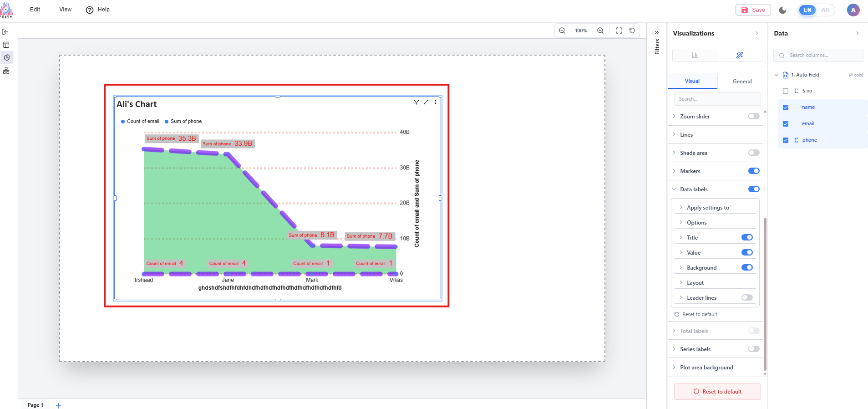Click the Save button
The image size is (868, 409).
click(753, 10)
